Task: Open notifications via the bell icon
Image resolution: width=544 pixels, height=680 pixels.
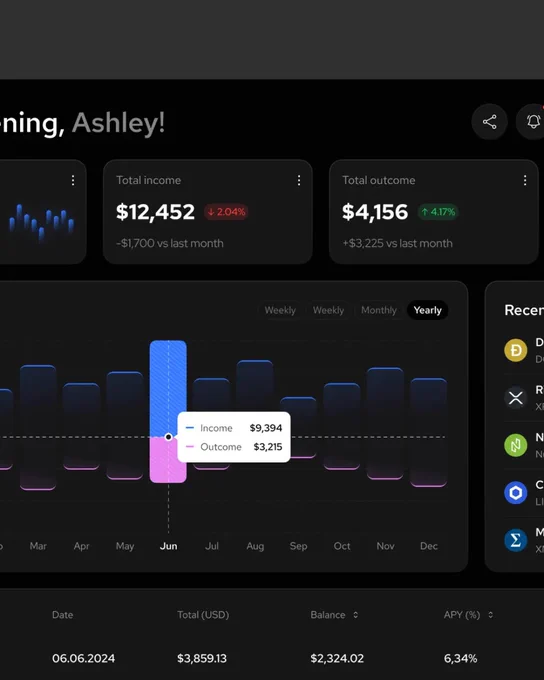Action: pos(533,122)
